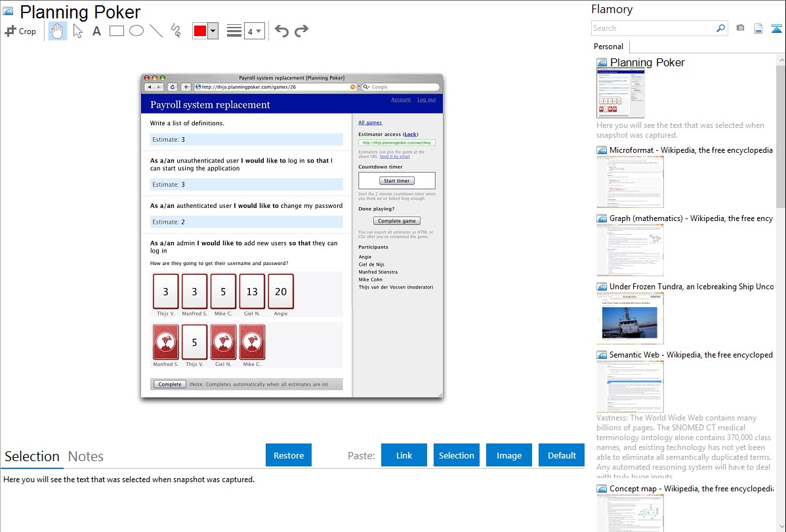Click the line thickness icon
The width and height of the screenshot is (786, 532).
click(x=234, y=31)
